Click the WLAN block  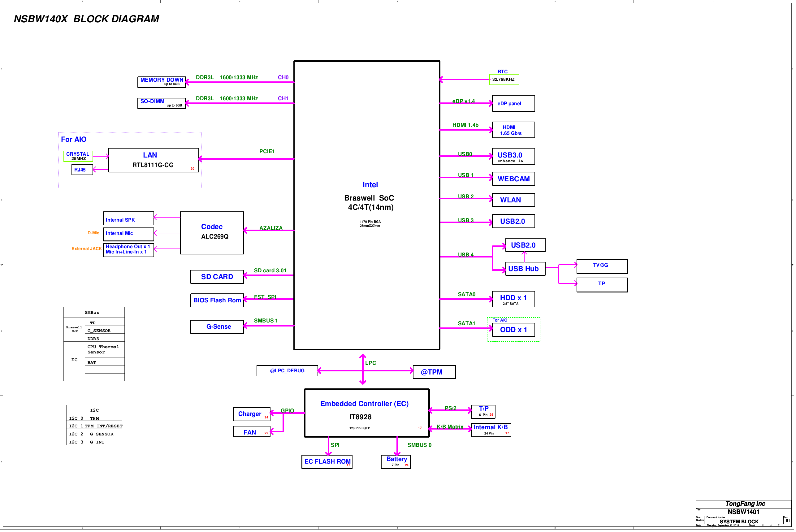coord(514,200)
